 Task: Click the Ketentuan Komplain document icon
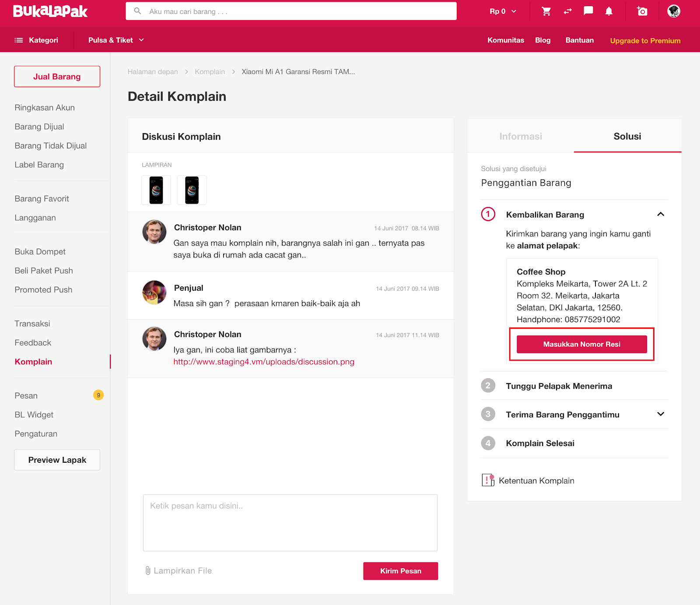488,480
